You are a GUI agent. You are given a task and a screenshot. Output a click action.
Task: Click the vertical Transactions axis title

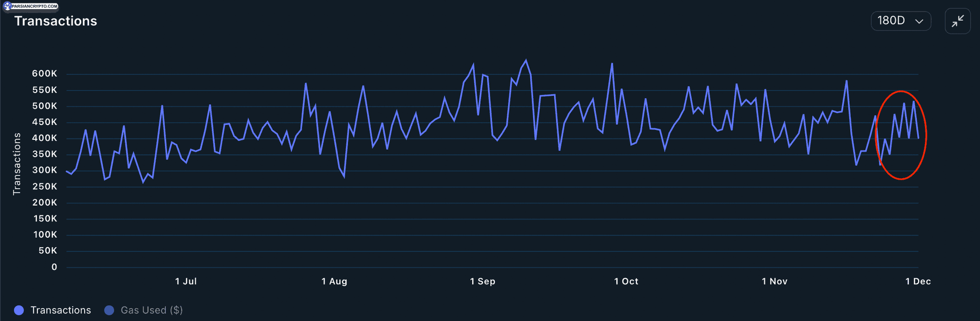click(17, 164)
